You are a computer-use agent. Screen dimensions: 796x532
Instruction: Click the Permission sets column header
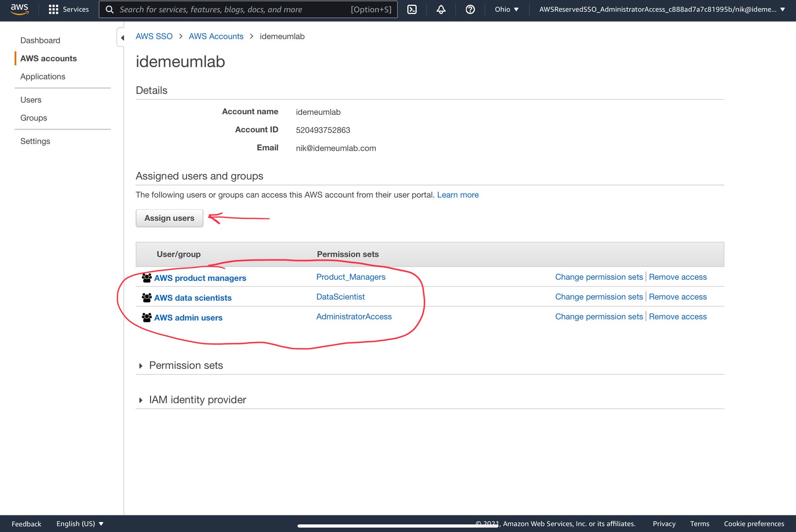[347, 254]
